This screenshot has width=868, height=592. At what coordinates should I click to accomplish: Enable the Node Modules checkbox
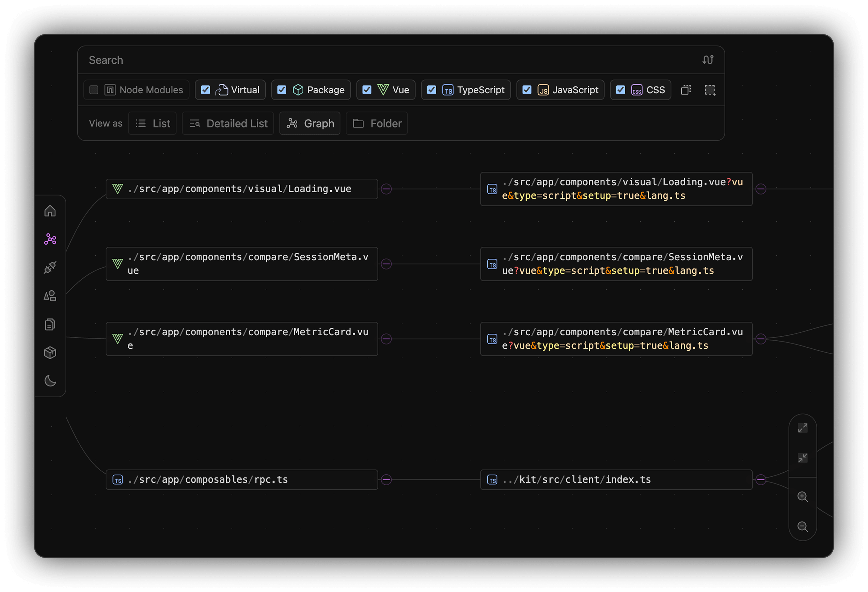click(x=94, y=90)
